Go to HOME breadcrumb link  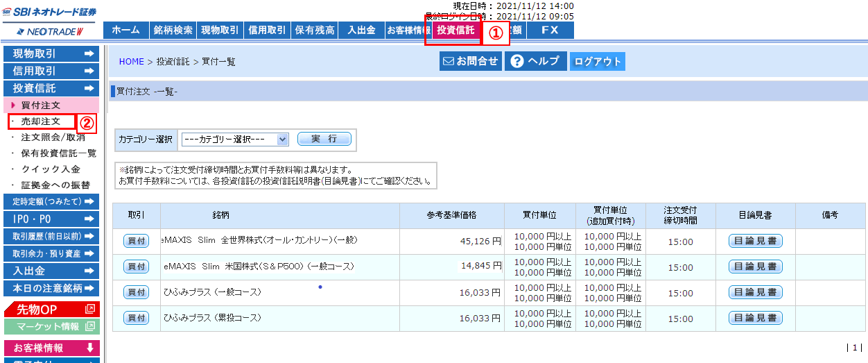131,62
